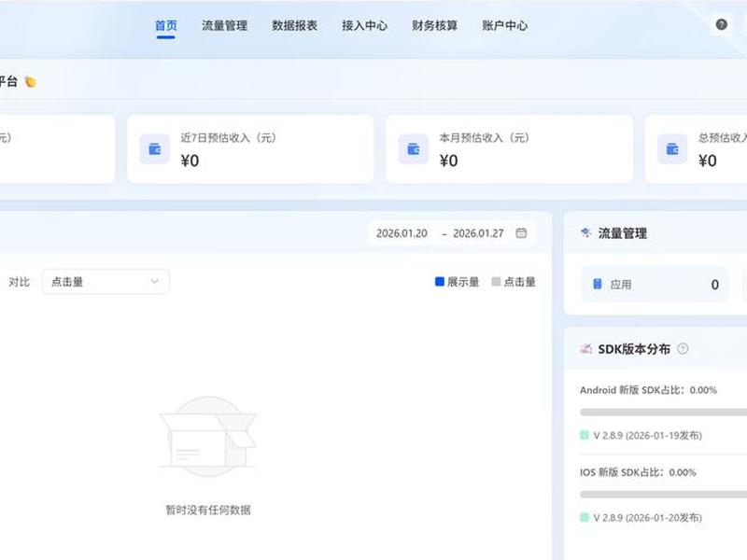Click the empty box illustration

[x=207, y=436]
